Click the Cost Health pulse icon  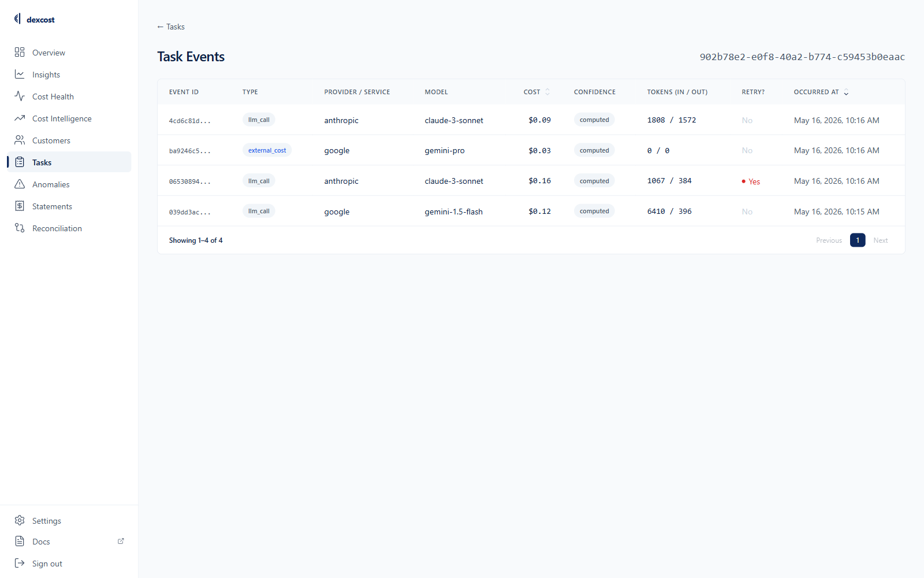tap(20, 97)
